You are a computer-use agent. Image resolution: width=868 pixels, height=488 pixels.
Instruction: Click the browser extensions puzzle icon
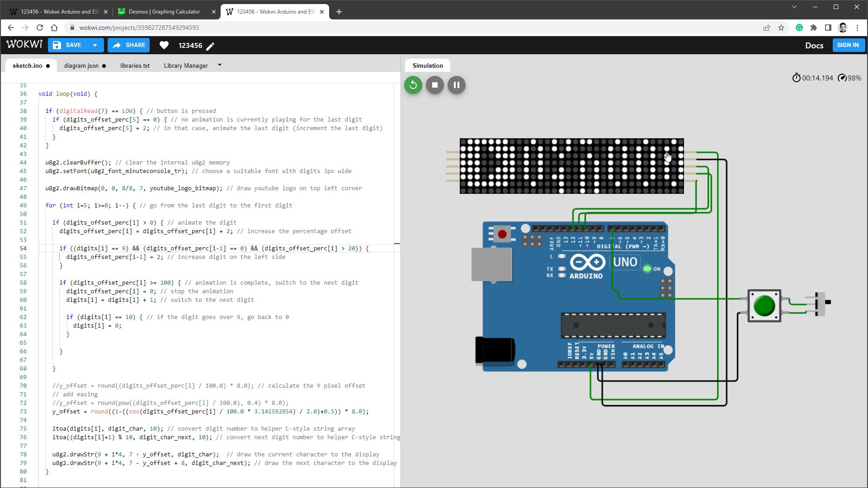[814, 28]
